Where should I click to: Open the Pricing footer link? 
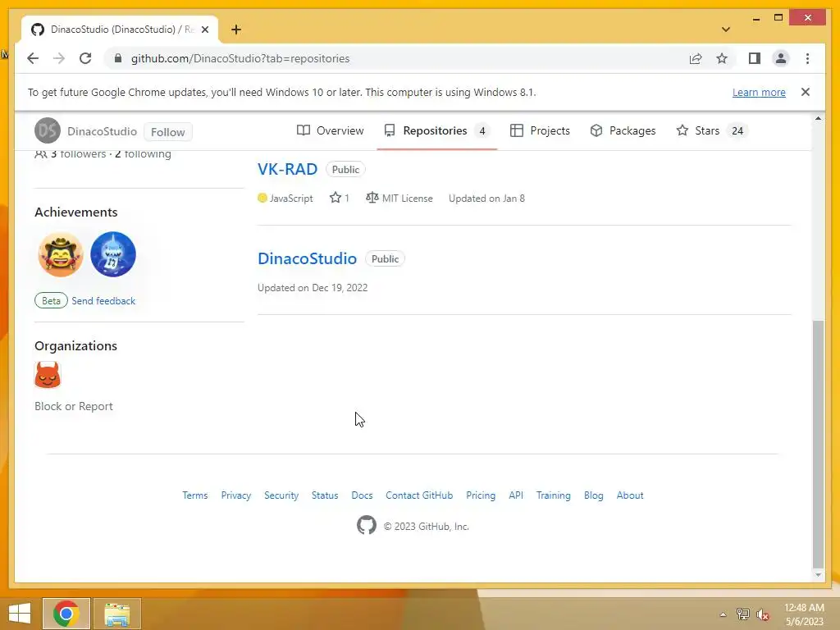coord(481,495)
